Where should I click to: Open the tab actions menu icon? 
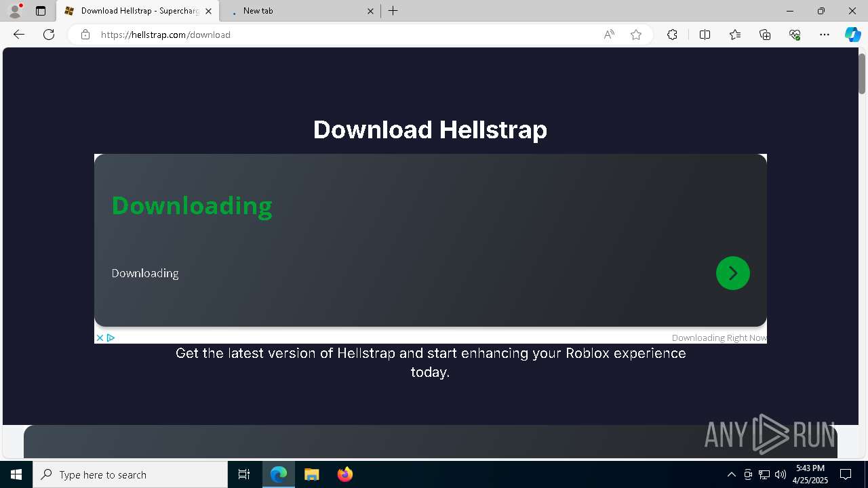pos(41,11)
